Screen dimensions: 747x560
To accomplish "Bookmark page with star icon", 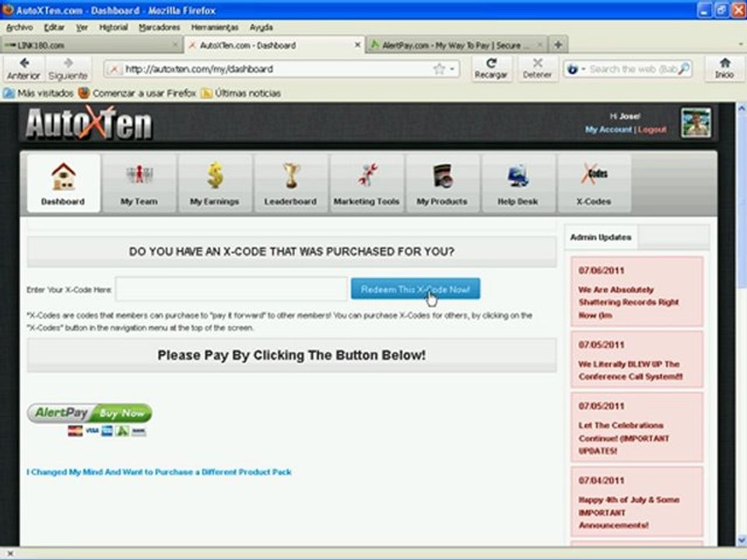I will 439,69.
